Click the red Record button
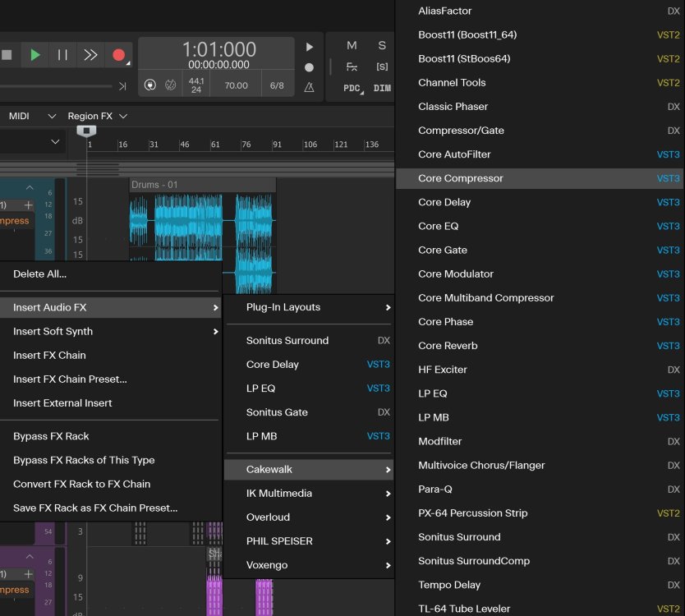Image resolution: width=685 pixels, height=616 pixels. 118,54
